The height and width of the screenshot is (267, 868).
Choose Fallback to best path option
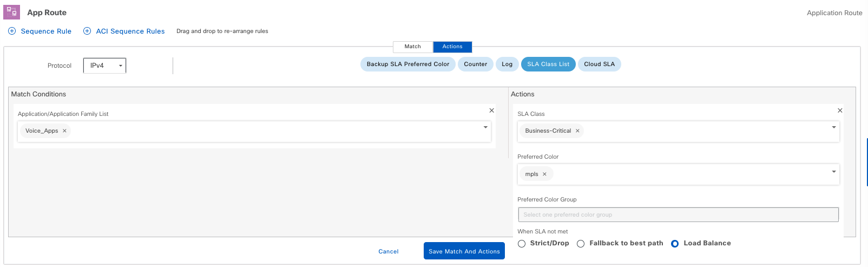(x=581, y=244)
